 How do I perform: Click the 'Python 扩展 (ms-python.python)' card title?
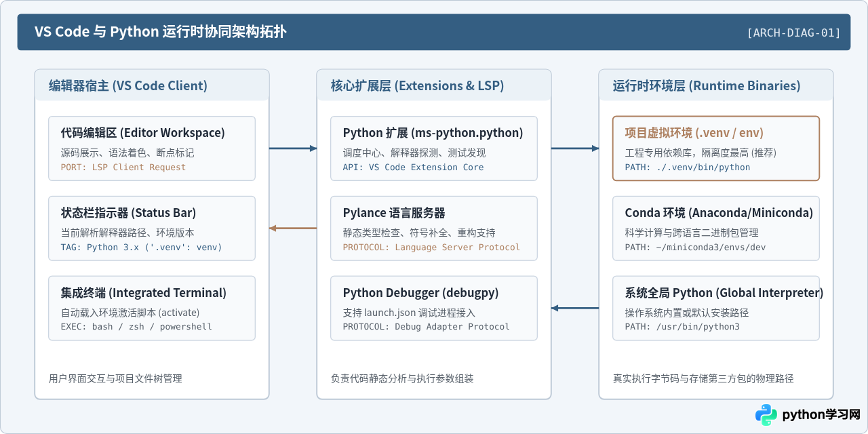pyautogui.click(x=433, y=133)
